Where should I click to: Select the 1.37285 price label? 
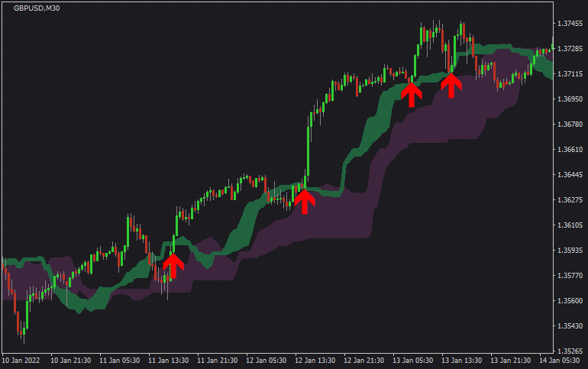coord(570,49)
